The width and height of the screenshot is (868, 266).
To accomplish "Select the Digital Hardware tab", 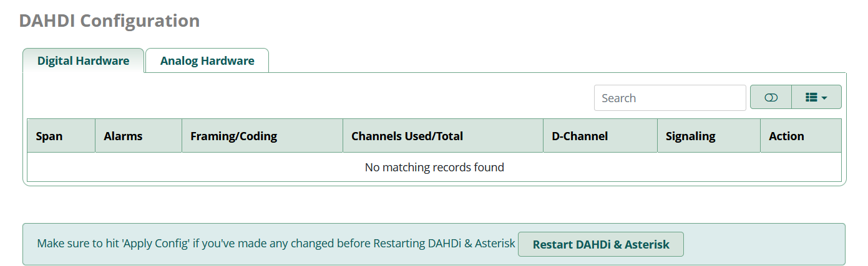I will click(84, 60).
